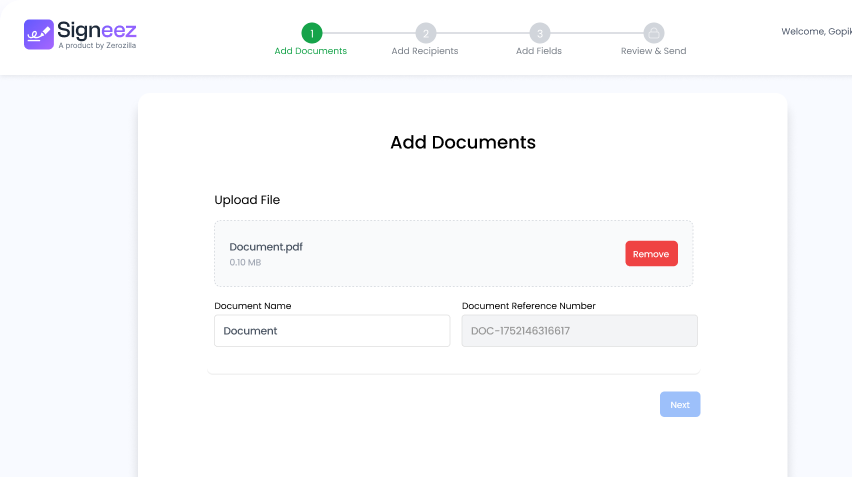The width and height of the screenshot is (852, 477).
Task: Click the Signeez purple logo icon
Action: point(38,34)
